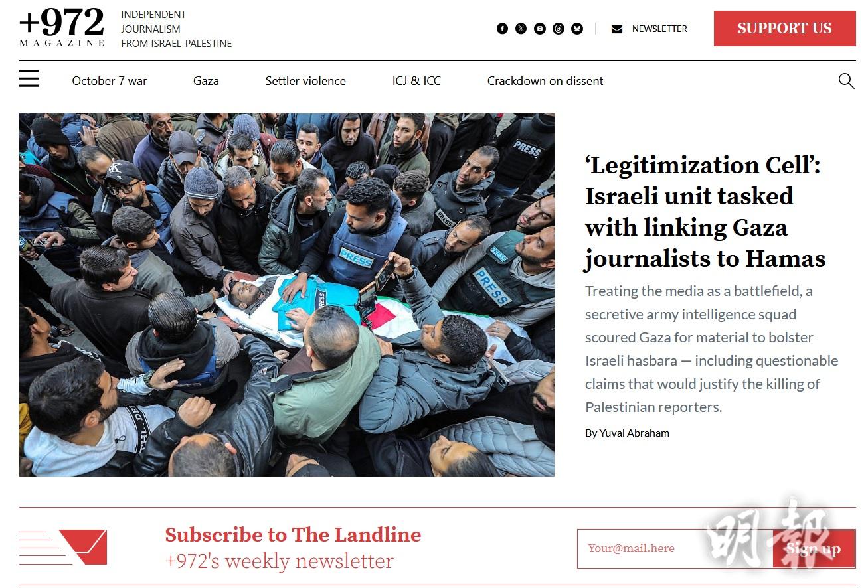This screenshot has height=588, width=868.
Task: Expand the hamburger navigation menu
Action: 29,79
